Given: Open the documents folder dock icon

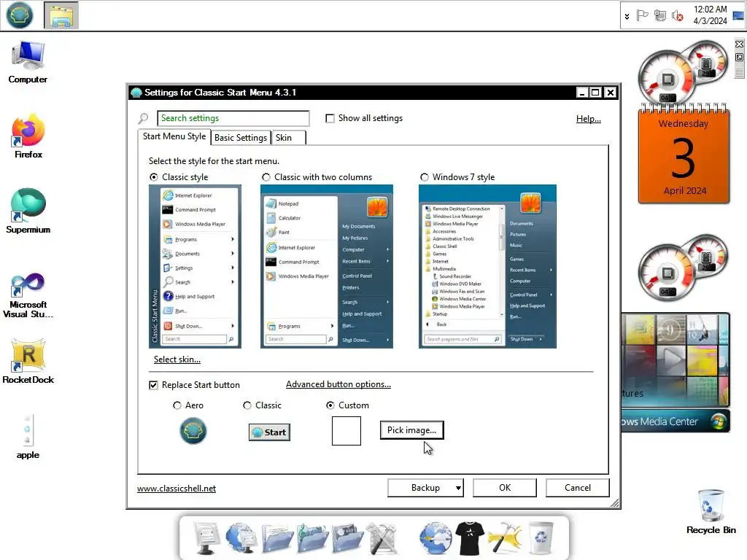Looking at the screenshot, I should point(276,538).
